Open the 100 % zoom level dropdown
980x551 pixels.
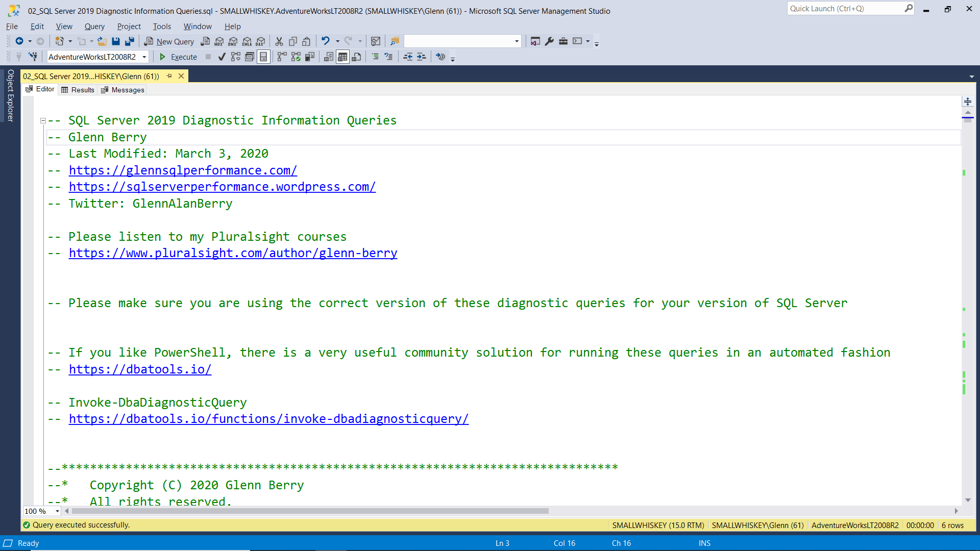57,511
